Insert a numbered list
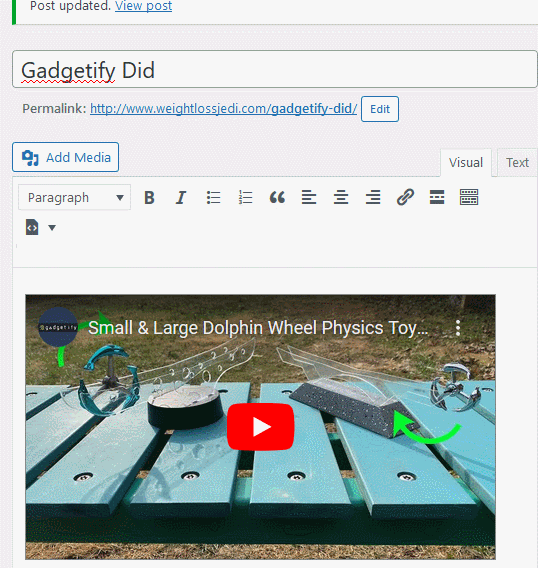 pyautogui.click(x=245, y=197)
